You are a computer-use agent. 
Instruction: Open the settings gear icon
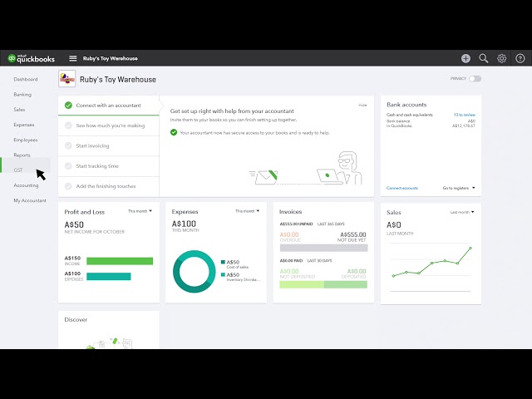[x=501, y=58]
